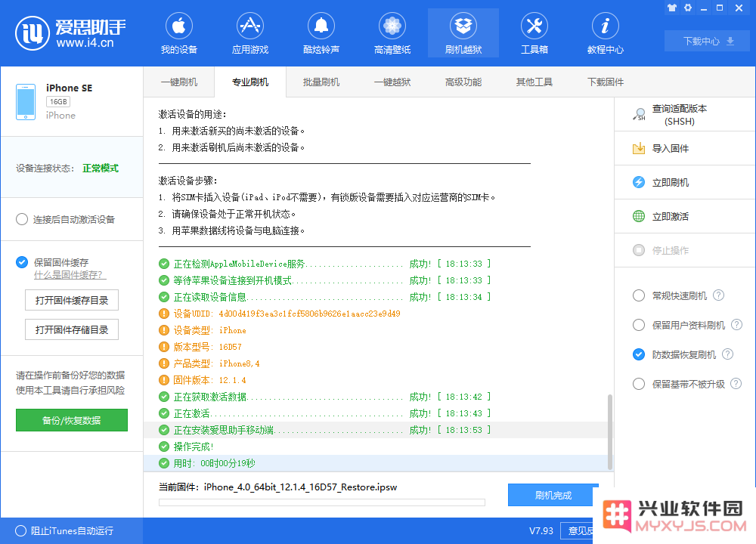Viewport: 756px width, 544px height.
Task: Open help icon next to 防数据恢复刷机
Action: point(727,354)
